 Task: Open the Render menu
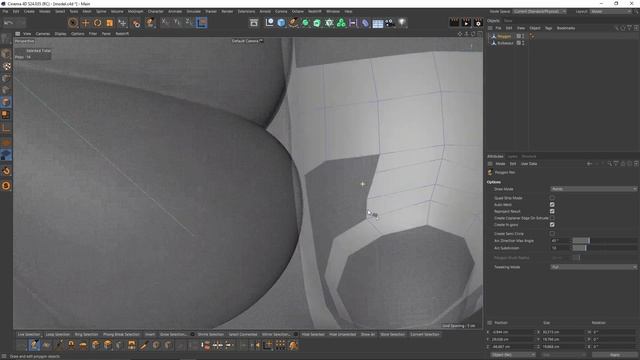[x=227, y=11]
